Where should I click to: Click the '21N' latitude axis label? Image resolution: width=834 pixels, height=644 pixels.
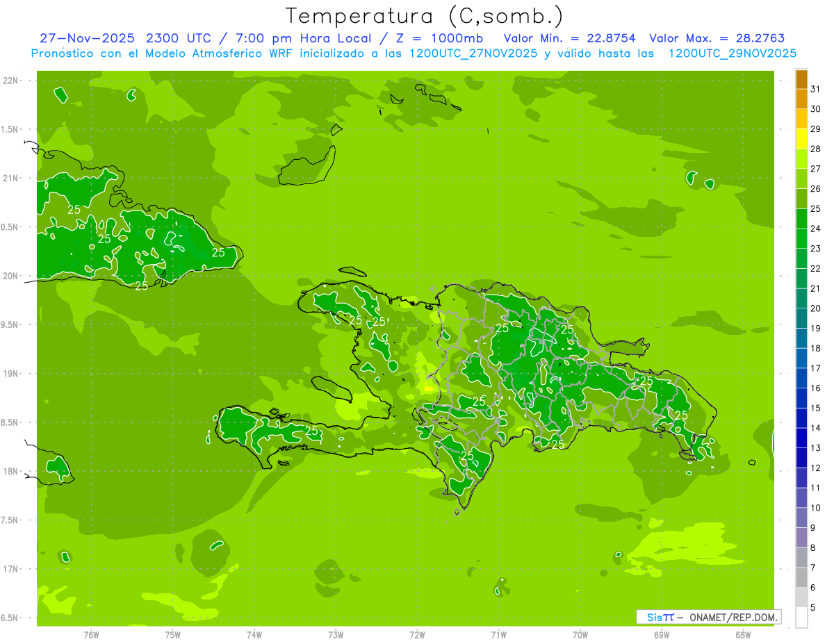tap(11, 179)
